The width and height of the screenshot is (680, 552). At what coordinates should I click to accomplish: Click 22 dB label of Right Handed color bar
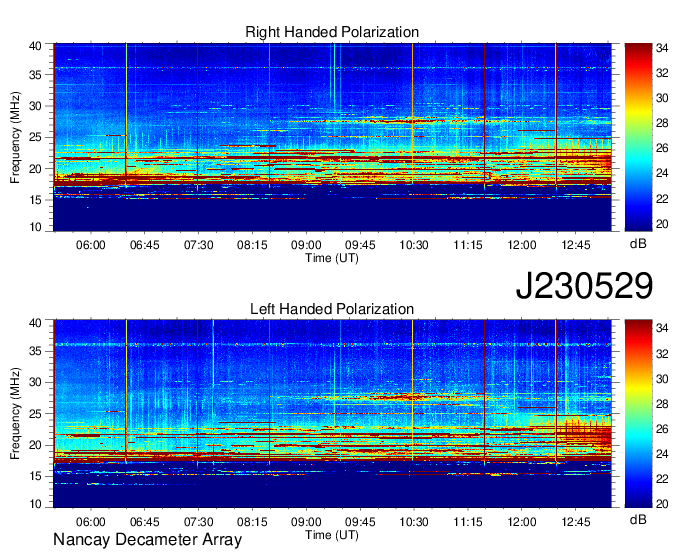[x=662, y=199]
